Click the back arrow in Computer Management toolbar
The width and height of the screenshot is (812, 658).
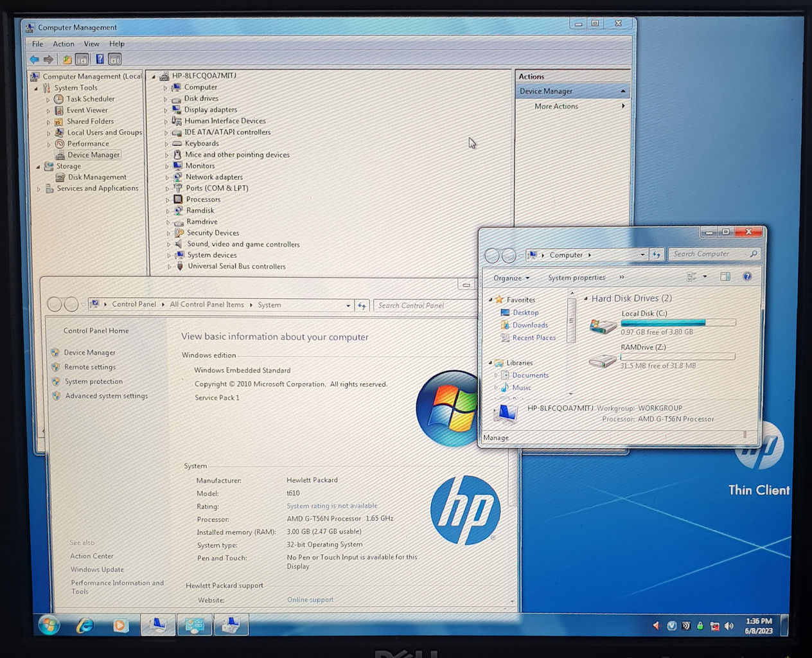pos(35,59)
